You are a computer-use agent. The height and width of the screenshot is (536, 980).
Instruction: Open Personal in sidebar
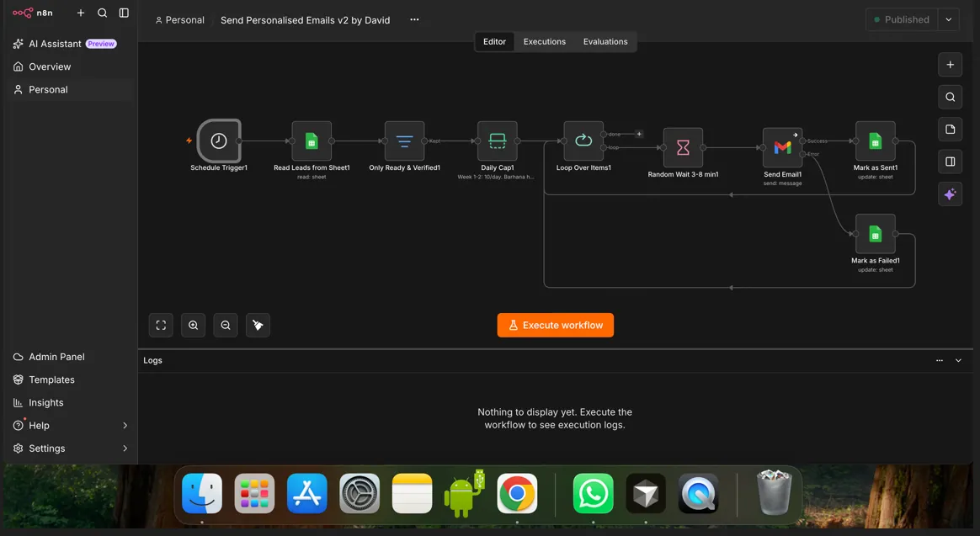(x=48, y=90)
